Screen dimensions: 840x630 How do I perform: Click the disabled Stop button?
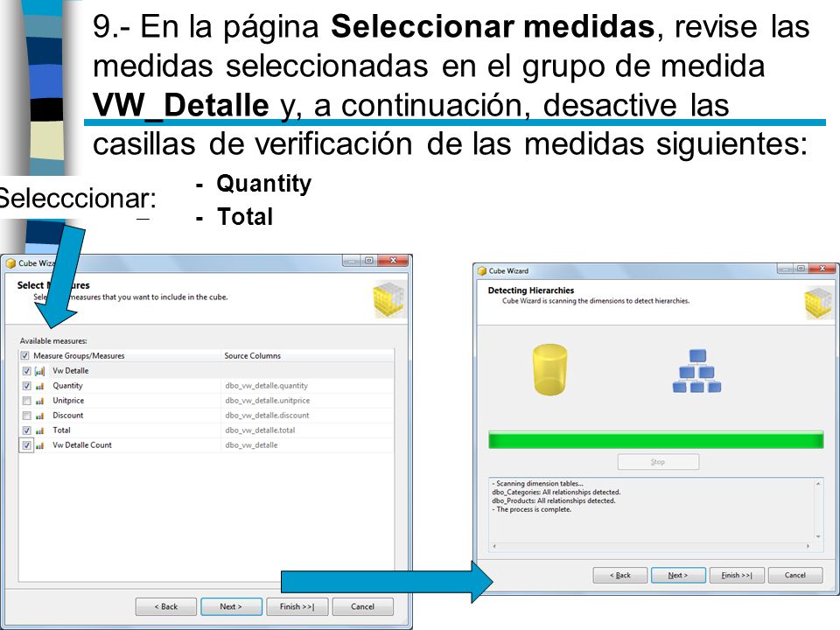[x=658, y=462]
